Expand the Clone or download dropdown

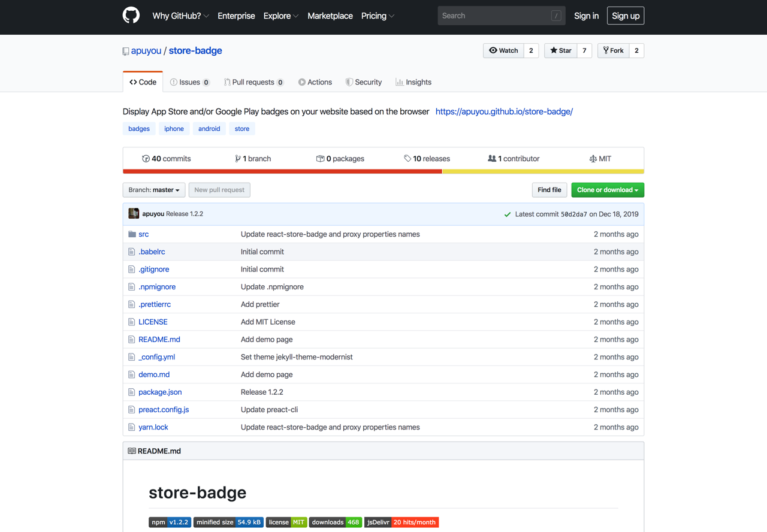pyautogui.click(x=608, y=190)
